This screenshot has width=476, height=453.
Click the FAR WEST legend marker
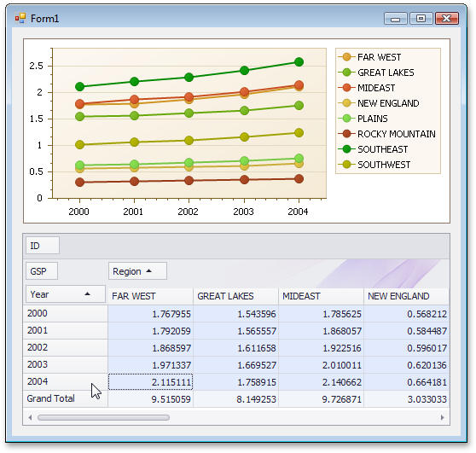point(346,57)
